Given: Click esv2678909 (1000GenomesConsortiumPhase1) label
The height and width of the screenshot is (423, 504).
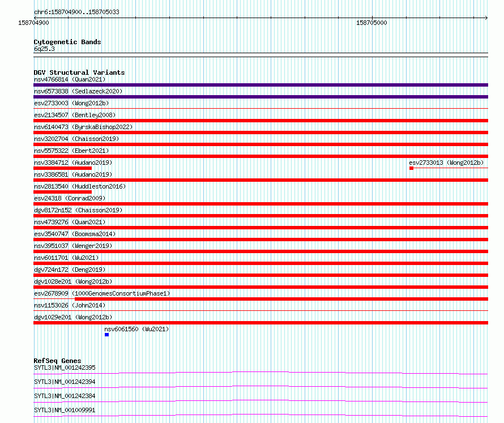Looking at the screenshot, I should pyautogui.click(x=102, y=293).
